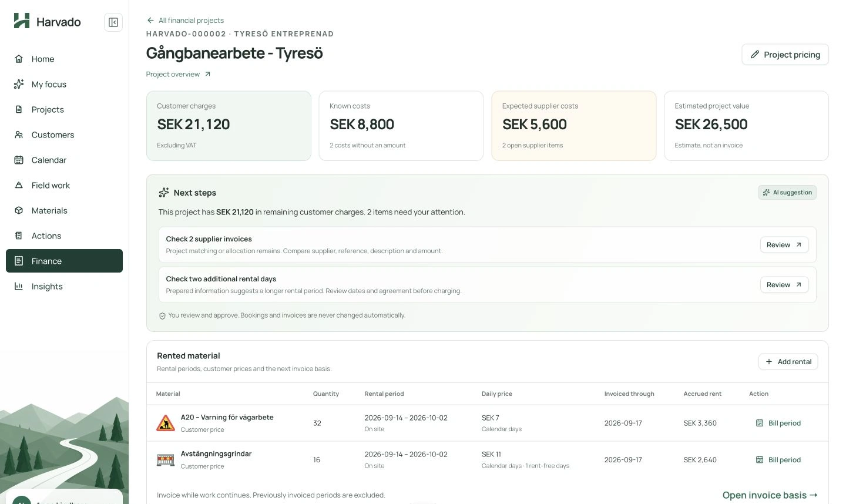Click the A20 roadwork warning sign thumbnail
The width and height of the screenshot is (846, 504).
point(166,423)
